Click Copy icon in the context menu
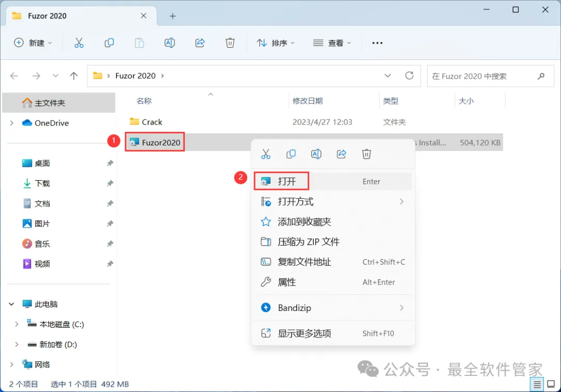 point(291,154)
